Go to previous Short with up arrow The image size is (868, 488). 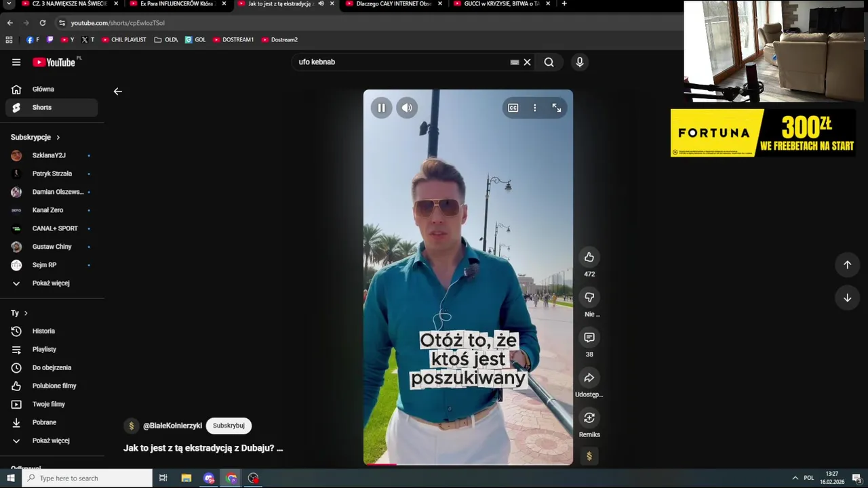847,265
